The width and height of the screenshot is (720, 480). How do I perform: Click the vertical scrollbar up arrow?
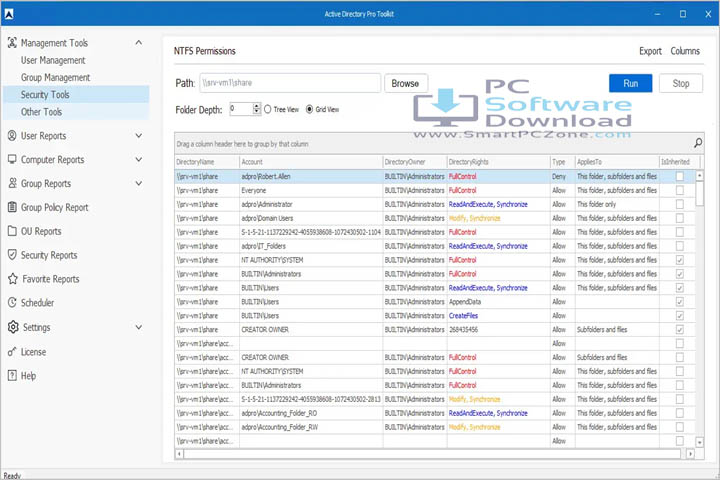point(699,175)
